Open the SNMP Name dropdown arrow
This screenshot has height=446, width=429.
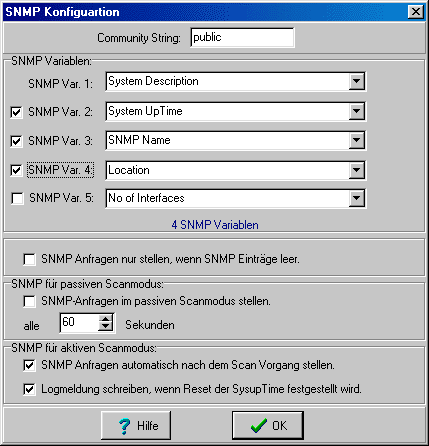[x=356, y=140]
